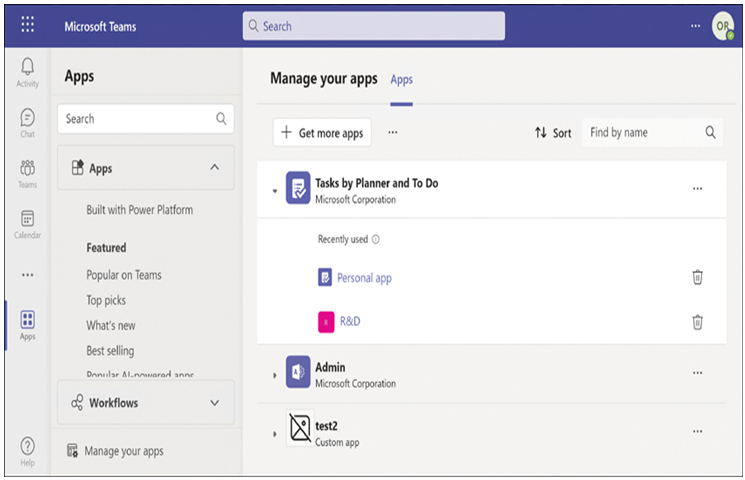Select What's new category
This screenshot has width=745, height=480.
click(x=111, y=326)
